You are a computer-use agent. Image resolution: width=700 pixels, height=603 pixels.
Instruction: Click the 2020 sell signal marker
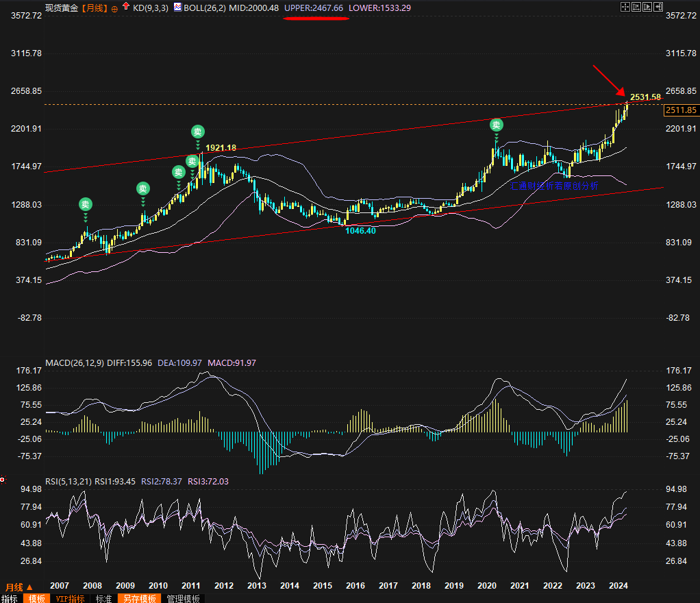[x=496, y=125]
